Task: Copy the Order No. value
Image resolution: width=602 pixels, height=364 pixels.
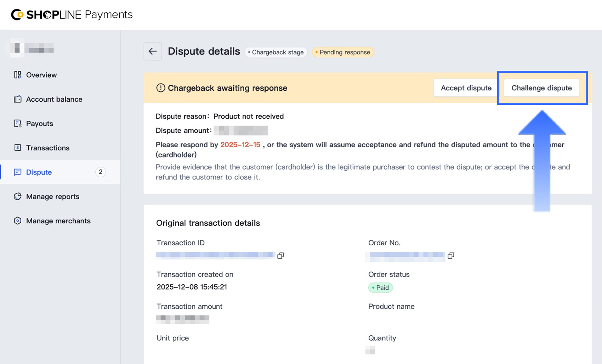Action: (451, 256)
